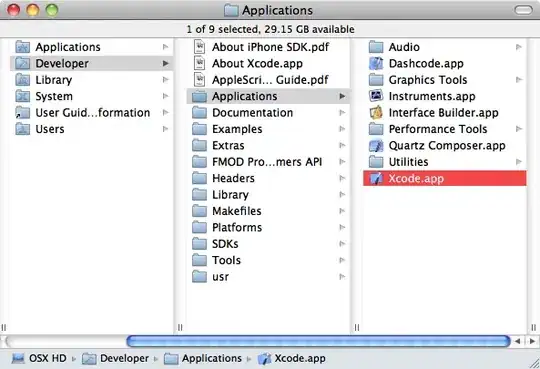Click the SDKs folder icon
Screen dimensions: 540x369
(x=199, y=244)
